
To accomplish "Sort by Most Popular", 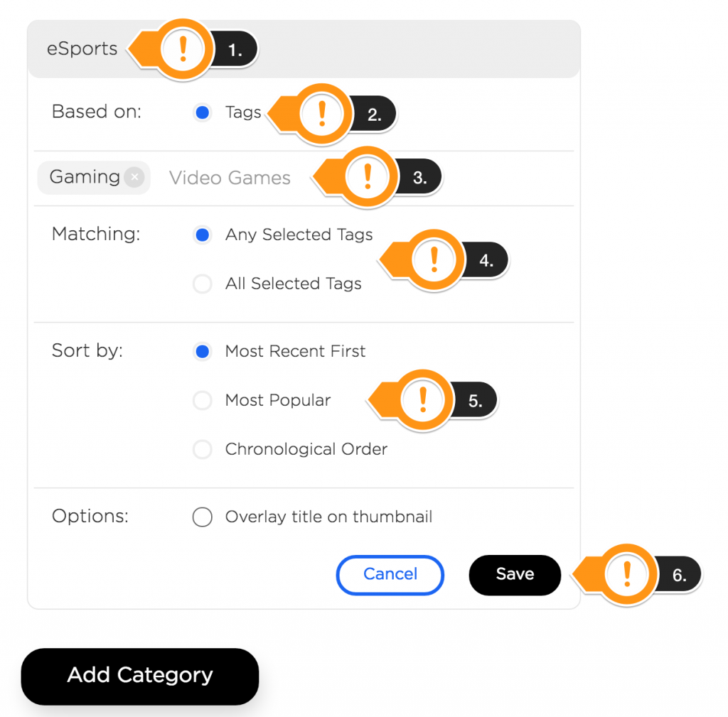I will (x=203, y=401).
